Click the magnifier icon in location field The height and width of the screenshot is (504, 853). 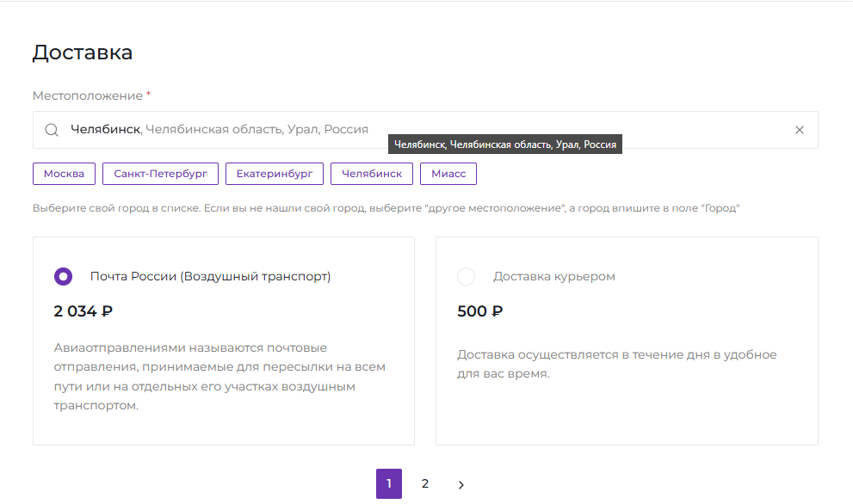point(52,130)
